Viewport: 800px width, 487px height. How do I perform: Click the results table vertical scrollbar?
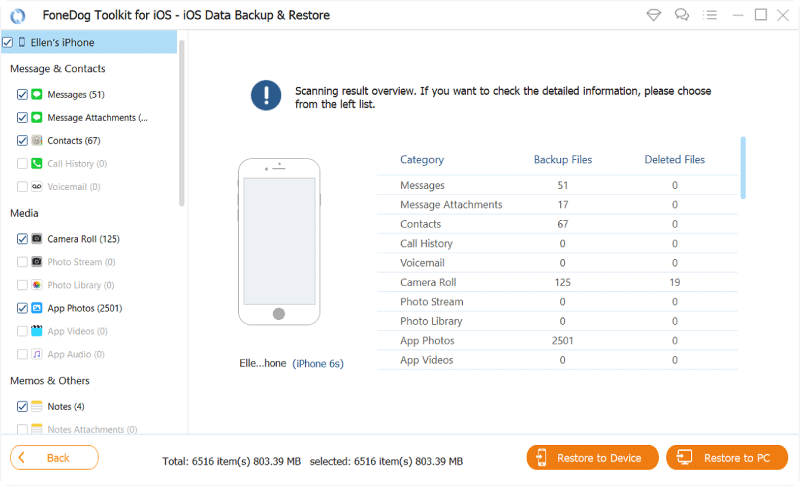coord(743,166)
